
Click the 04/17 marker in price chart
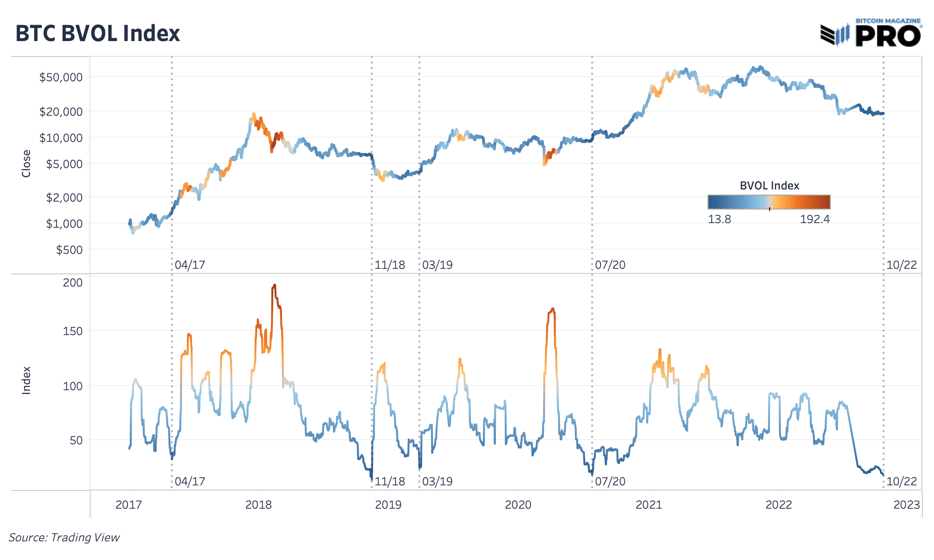[190, 265]
